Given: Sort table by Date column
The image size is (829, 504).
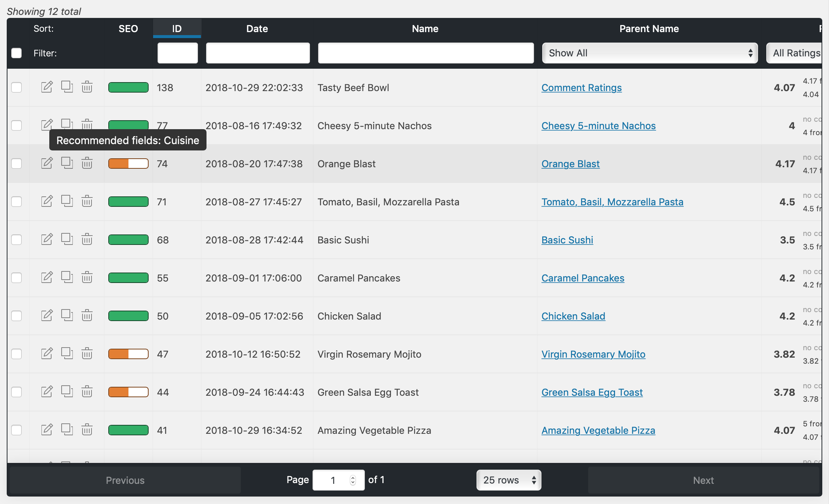Looking at the screenshot, I should 257,29.
